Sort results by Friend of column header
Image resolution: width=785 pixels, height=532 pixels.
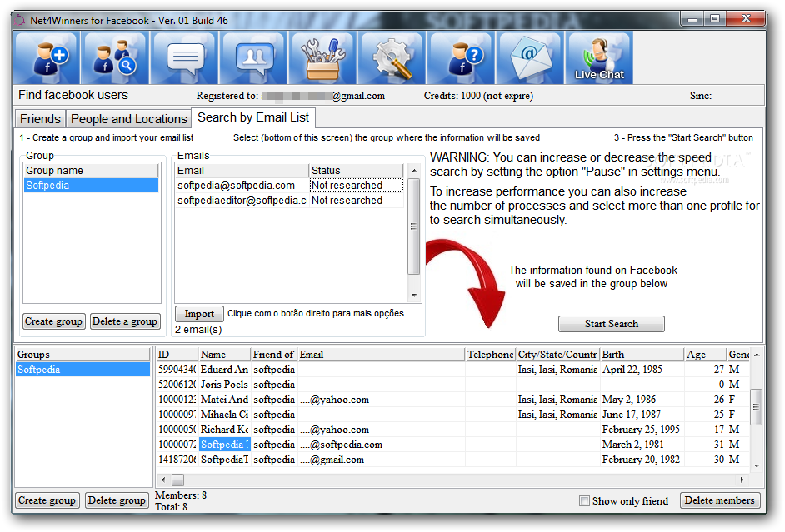274,355
